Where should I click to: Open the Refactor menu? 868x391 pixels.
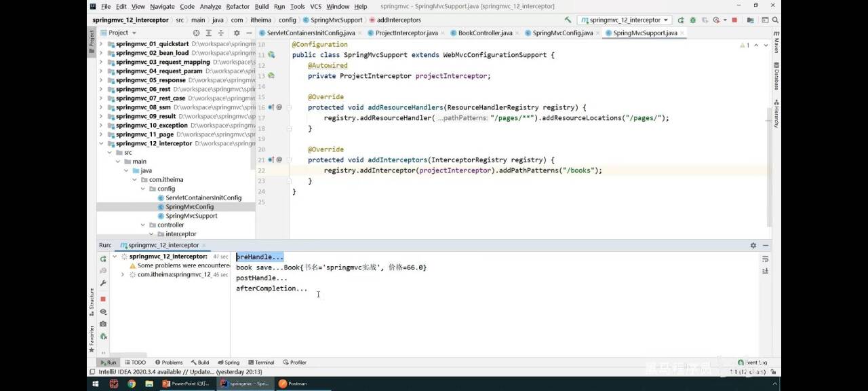click(x=237, y=6)
